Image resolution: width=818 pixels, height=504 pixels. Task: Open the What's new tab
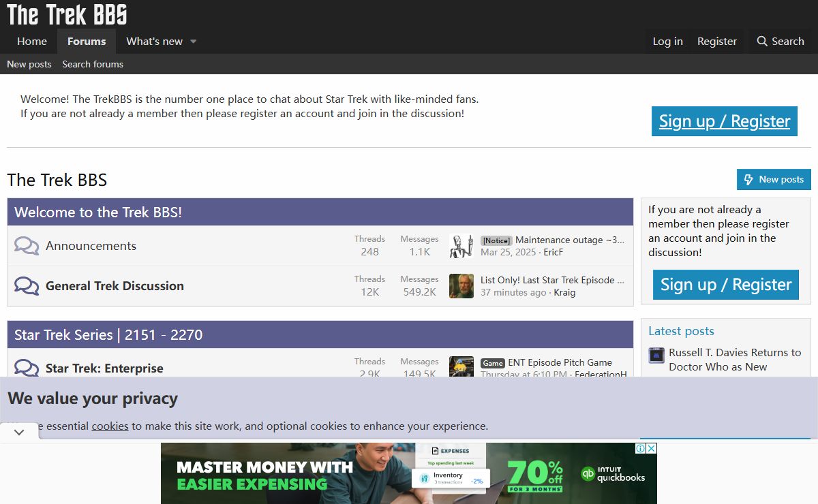154,41
